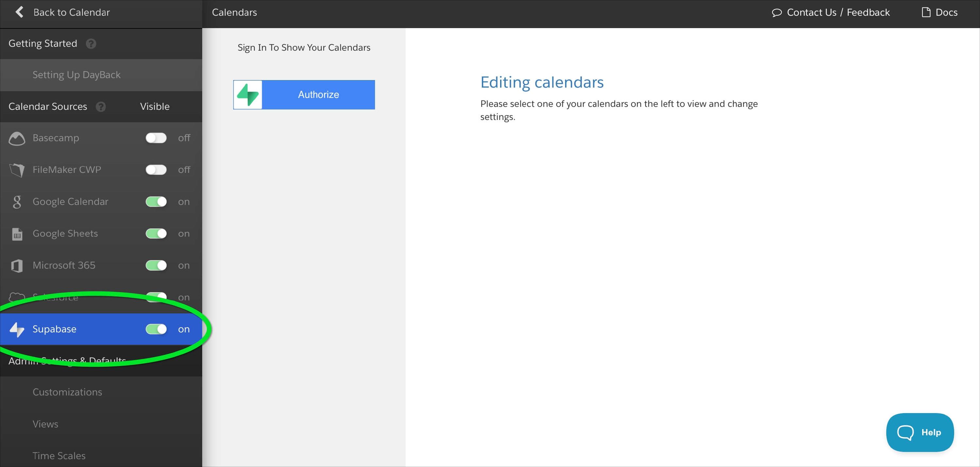Click the 'on' label beside Google Calendar

184,202
